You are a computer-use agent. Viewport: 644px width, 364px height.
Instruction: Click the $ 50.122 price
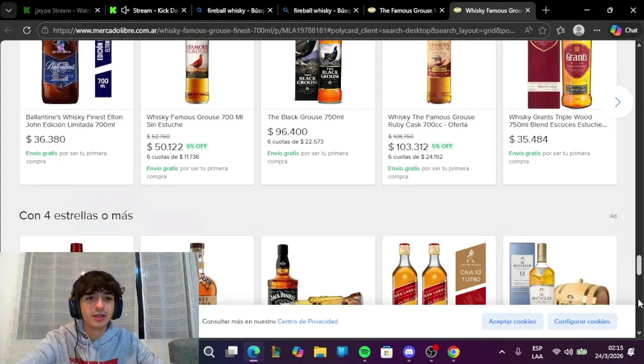tap(165, 147)
